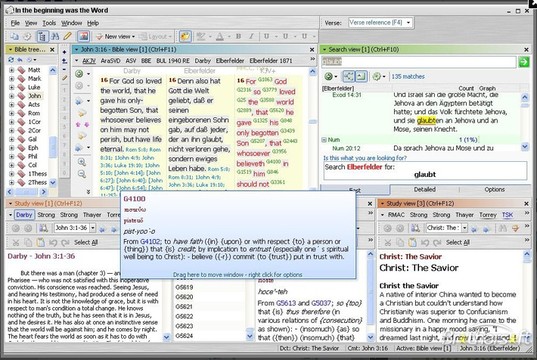Screen dimensions: 537x360
Task: Toggle the Bible tree panel toolbar button
Action: coord(42,36)
